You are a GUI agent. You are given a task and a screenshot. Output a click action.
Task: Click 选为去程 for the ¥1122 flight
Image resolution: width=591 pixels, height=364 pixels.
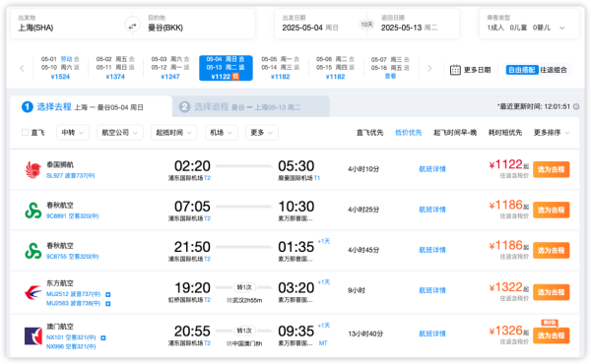[x=551, y=169]
